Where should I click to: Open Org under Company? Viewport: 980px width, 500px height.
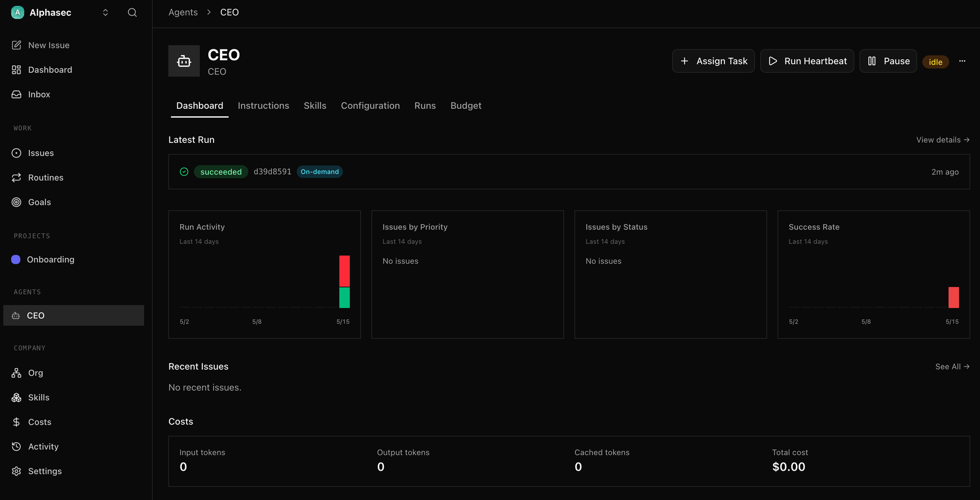click(x=73, y=373)
